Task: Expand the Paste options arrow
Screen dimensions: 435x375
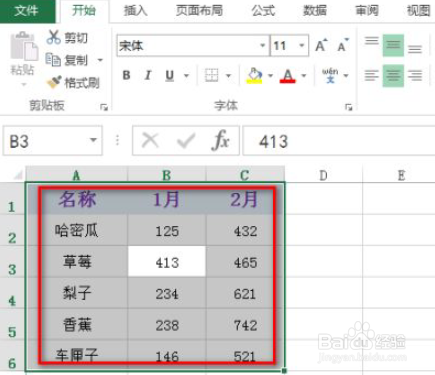Action: click(x=24, y=84)
